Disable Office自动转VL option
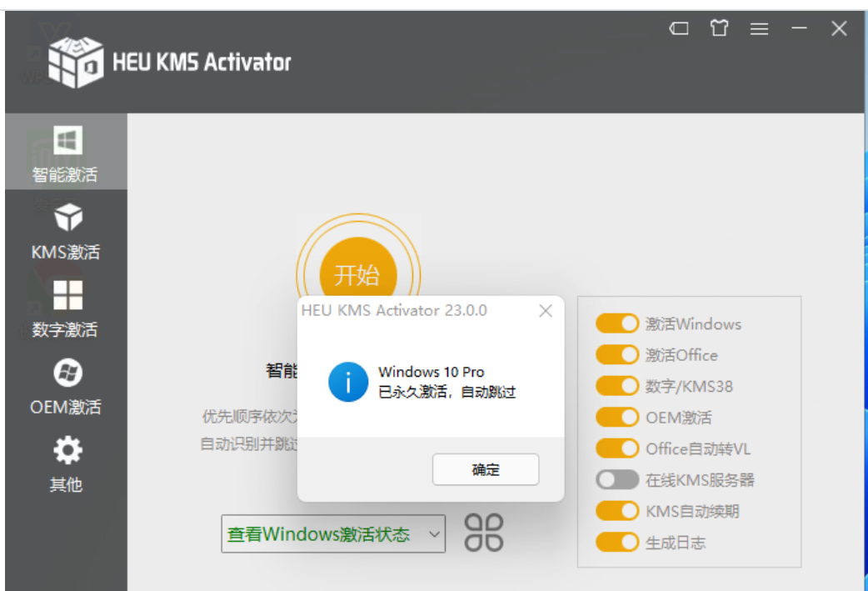Screen dimensions: 868x591 point(618,448)
